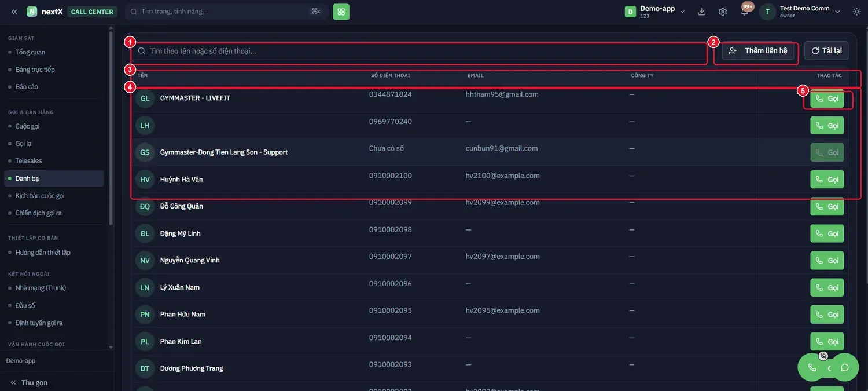The height and width of the screenshot is (391, 868).
Task: Click the DT avatar of Dương Phương Trang
Action: click(145, 368)
